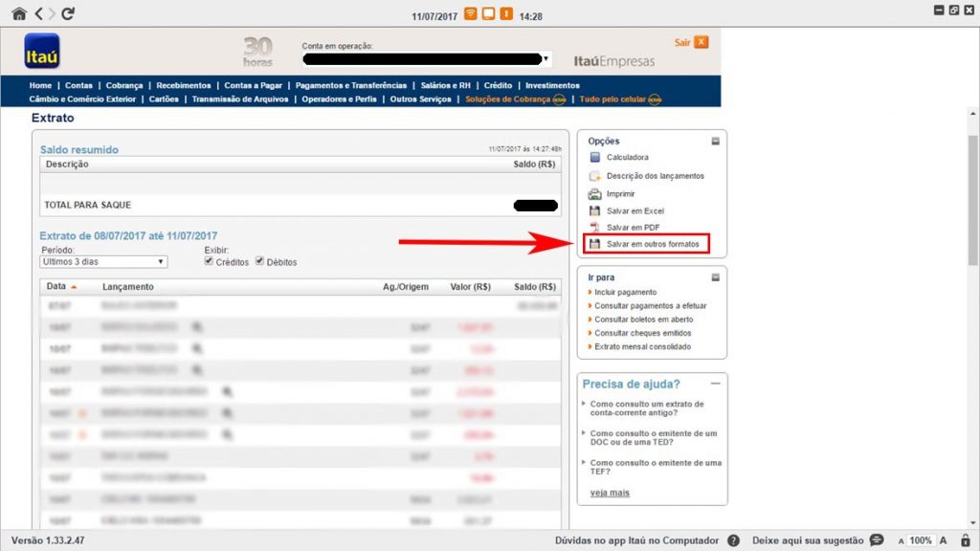980x551 pixels.
Task: Sort the table by the Data column header
Action: tap(56, 286)
